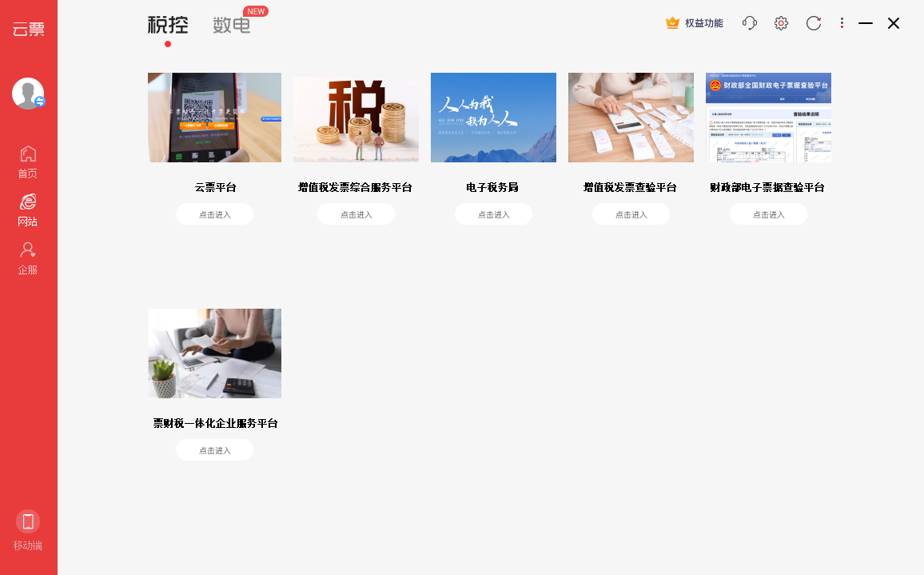Click 点击进入 under 增值税发票综合服务平台
Image resolution: width=924 pixels, height=575 pixels.
pyautogui.click(x=356, y=214)
